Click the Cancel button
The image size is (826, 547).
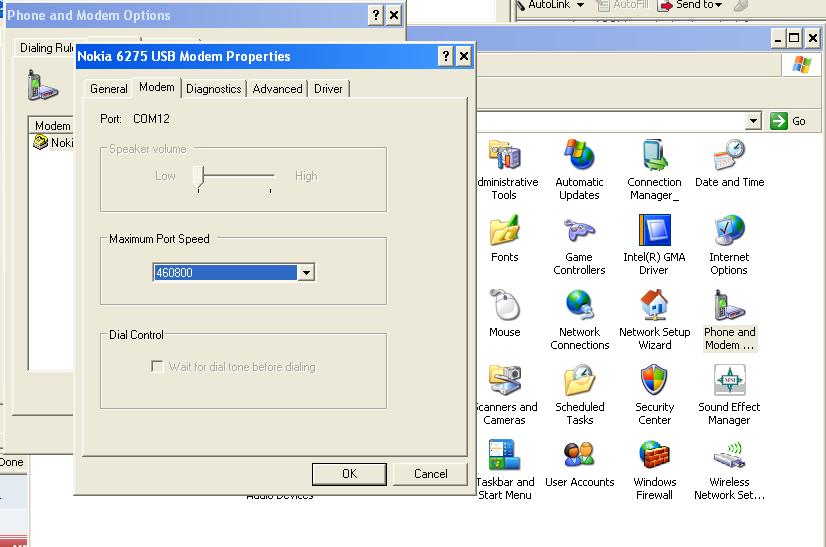coord(430,474)
